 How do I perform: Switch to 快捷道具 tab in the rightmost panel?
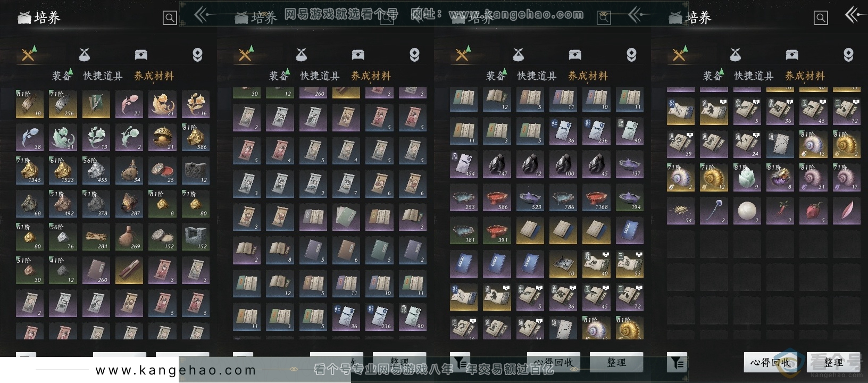click(x=754, y=76)
